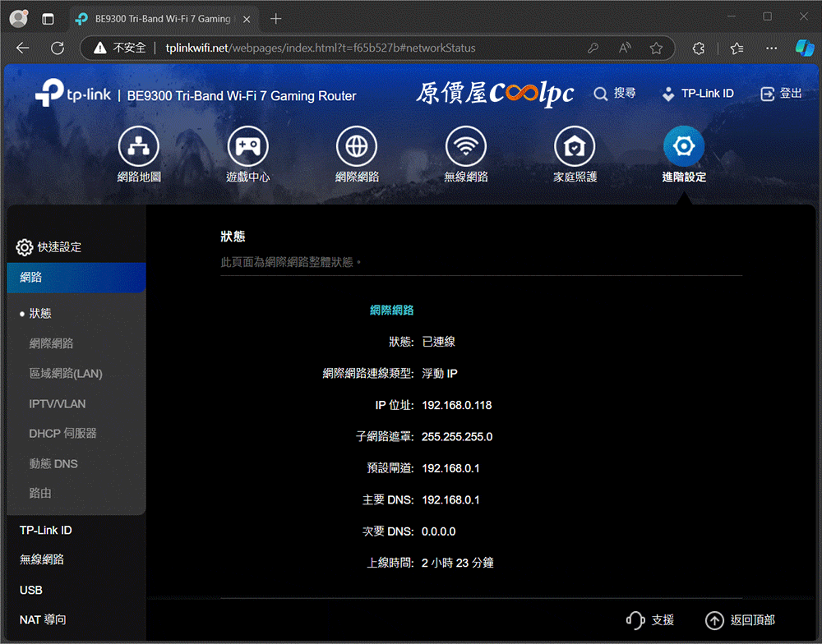The height and width of the screenshot is (644, 822).
Task: Click the 上線時間 value 2 小時 23 分鐘
Action: 458,563
